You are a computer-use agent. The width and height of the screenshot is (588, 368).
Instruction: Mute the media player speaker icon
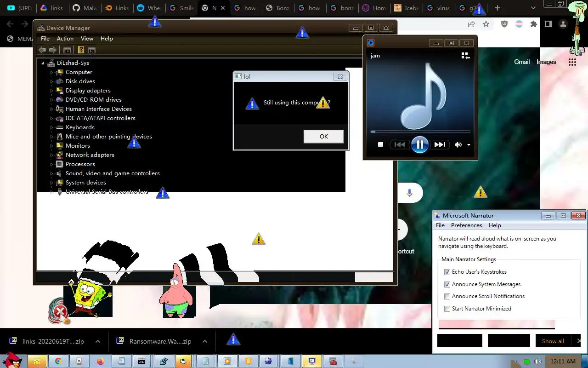click(x=458, y=144)
